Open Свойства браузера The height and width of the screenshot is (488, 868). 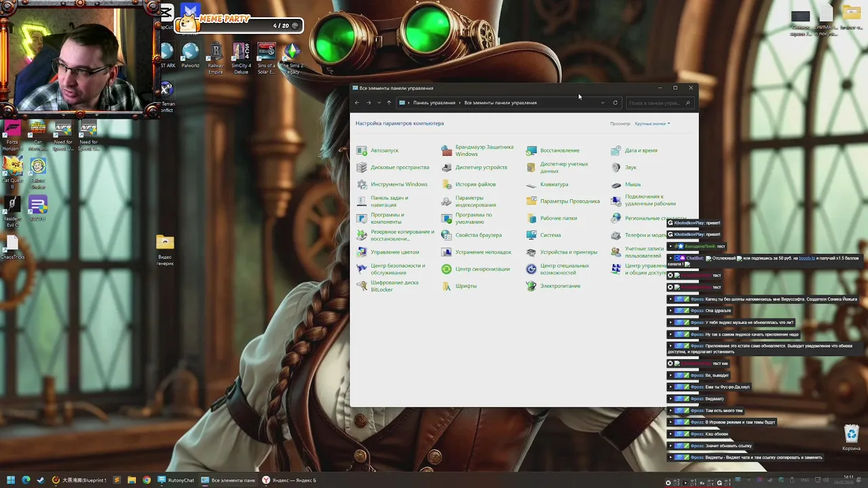tap(471, 235)
